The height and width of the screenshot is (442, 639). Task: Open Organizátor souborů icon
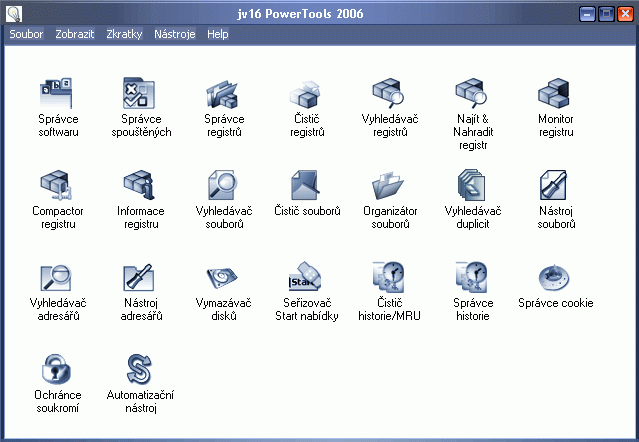(x=388, y=185)
